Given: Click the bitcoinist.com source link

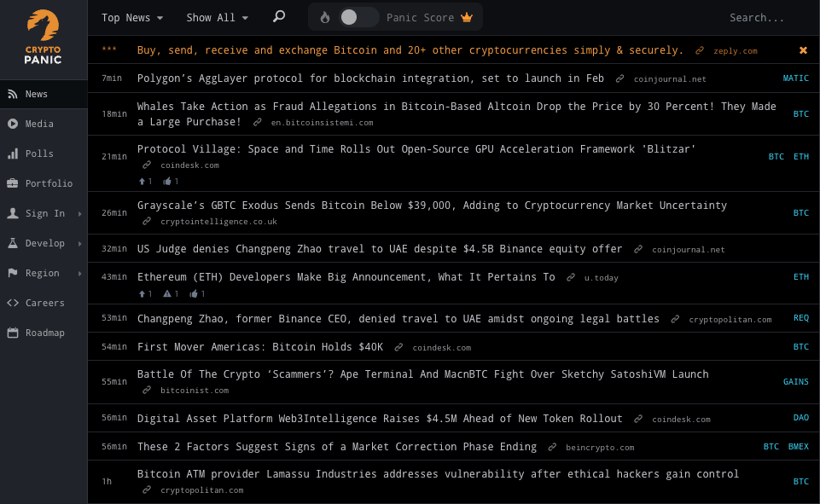Looking at the screenshot, I should (x=195, y=391).
